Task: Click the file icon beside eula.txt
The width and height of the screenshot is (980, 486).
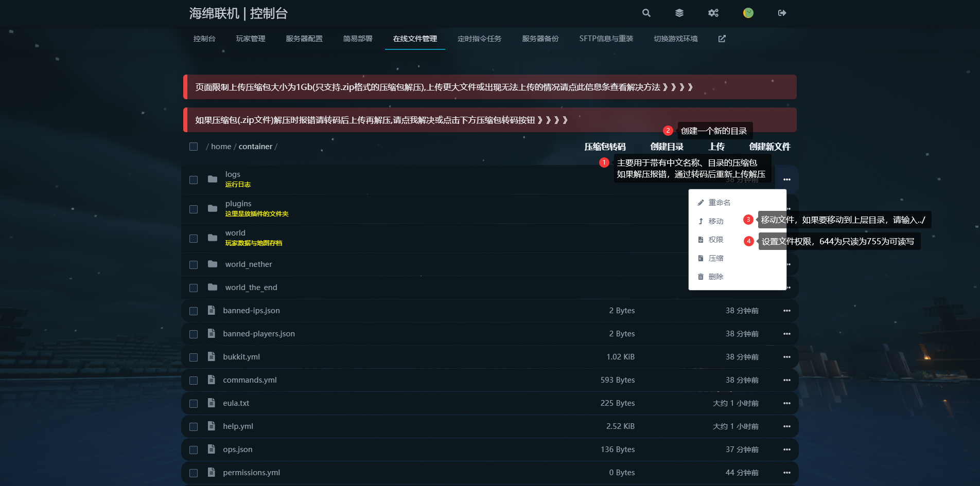Action: 212,403
